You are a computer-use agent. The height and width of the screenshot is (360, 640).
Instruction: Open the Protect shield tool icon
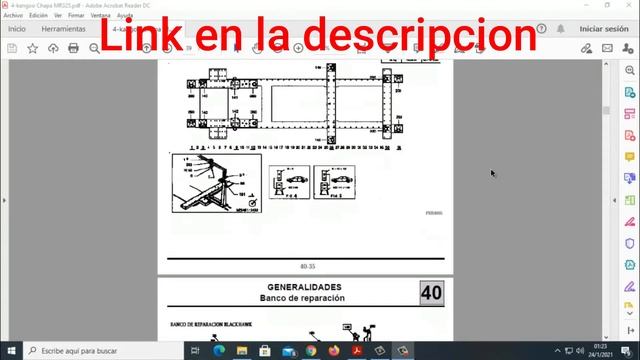(630, 243)
